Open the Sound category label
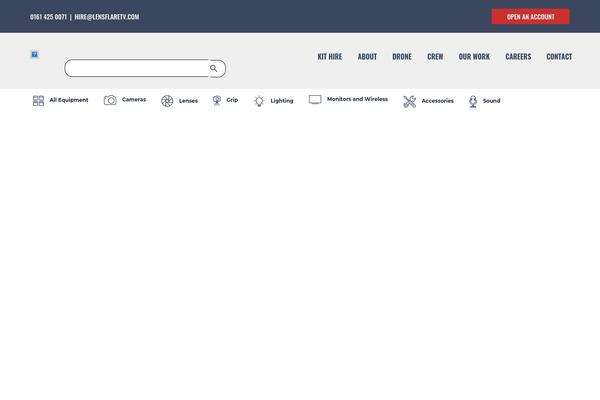600x400 pixels. click(491, 101)
